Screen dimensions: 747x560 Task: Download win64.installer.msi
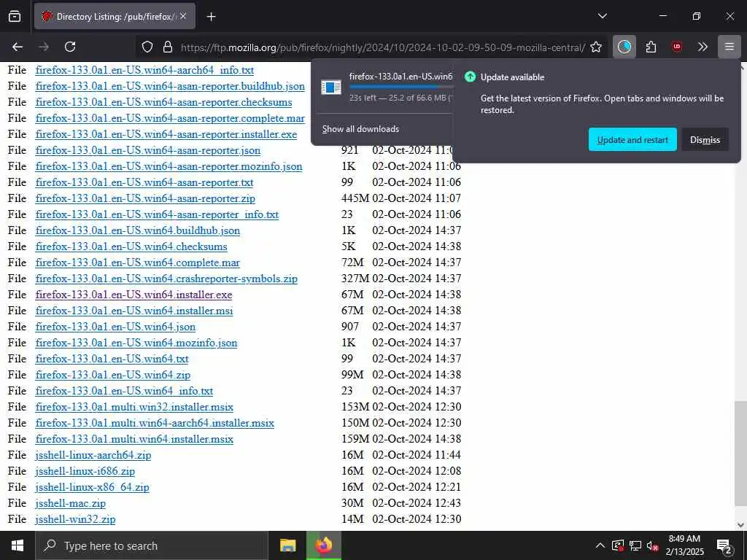pos(134,311)
